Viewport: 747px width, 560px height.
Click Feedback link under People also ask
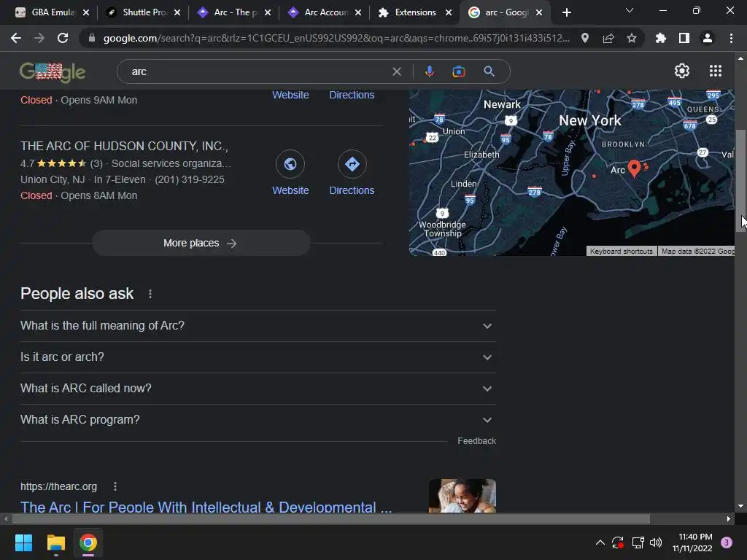pos(476,441)
